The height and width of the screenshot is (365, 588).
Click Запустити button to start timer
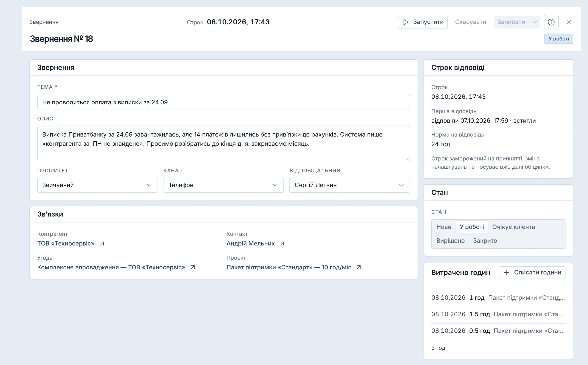click(423, 22)
